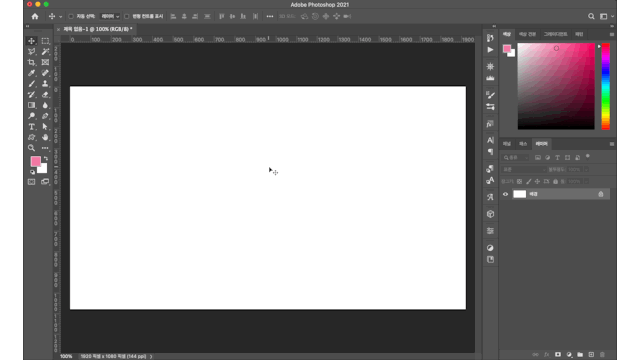
Task: Open the layer blending mode dropdown
Action: [x=524, y=169]
